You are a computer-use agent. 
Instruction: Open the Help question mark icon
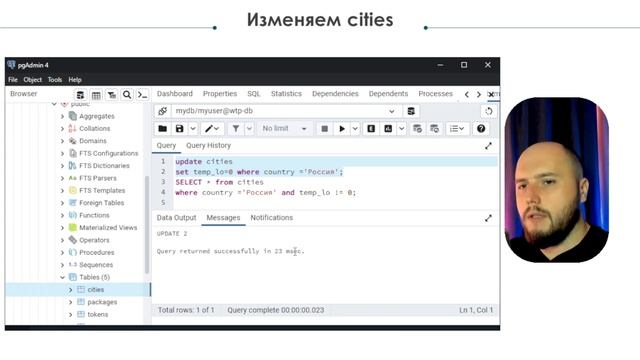point(481,129)
